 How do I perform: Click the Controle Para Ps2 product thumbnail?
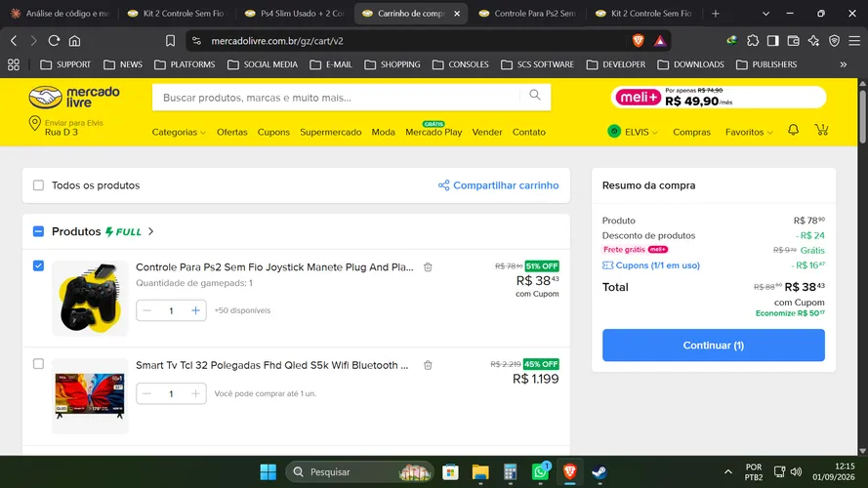pos(90,299)
